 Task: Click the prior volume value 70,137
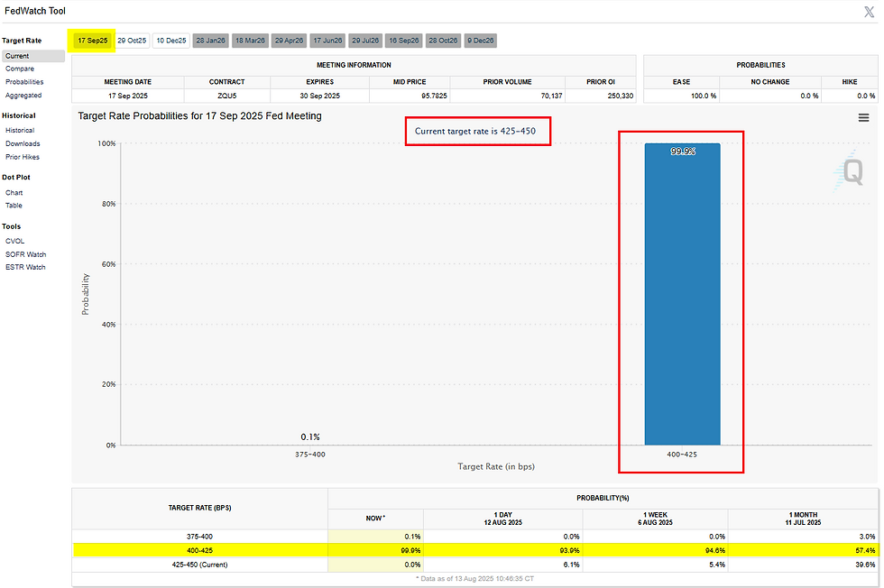coord(551,96)
